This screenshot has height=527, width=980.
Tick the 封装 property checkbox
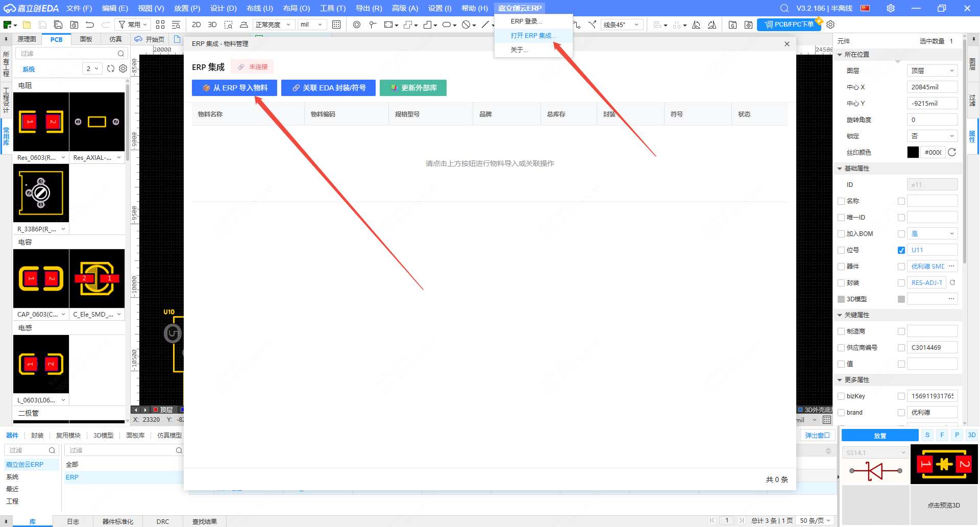pyautogui.click(x=841, y=283)
